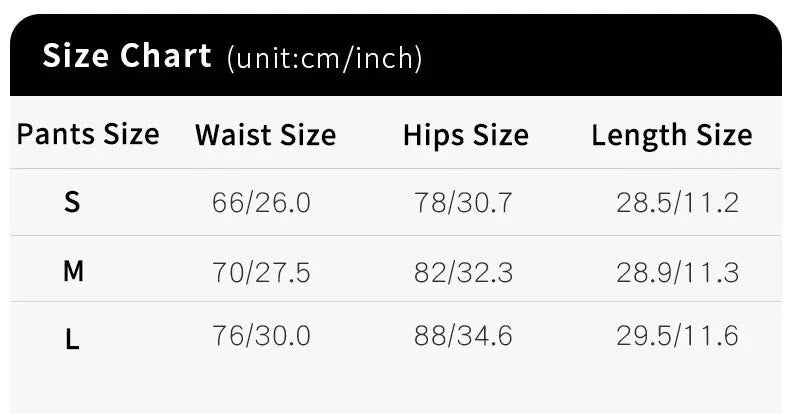
Task: Click the M size row label
Action: pos(73,271)
